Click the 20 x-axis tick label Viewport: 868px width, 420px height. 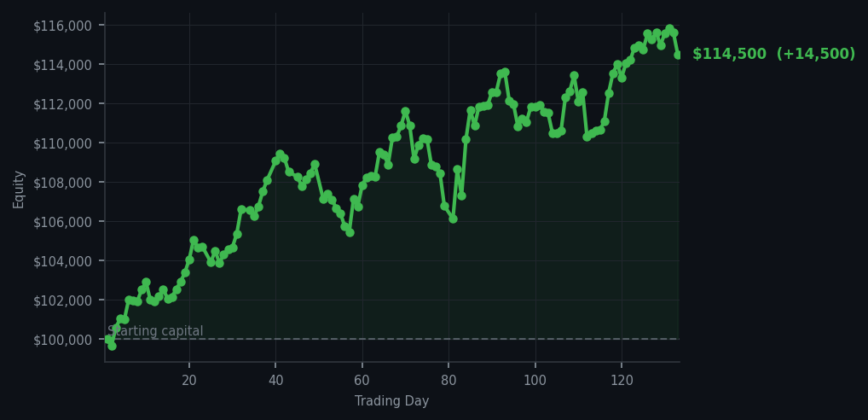pyautogui.click(x=189, y=381)
